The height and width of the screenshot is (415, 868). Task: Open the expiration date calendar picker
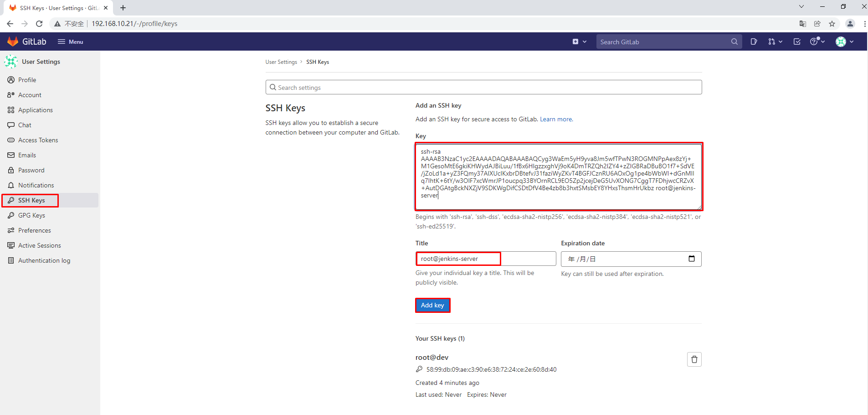pos(691,259)
